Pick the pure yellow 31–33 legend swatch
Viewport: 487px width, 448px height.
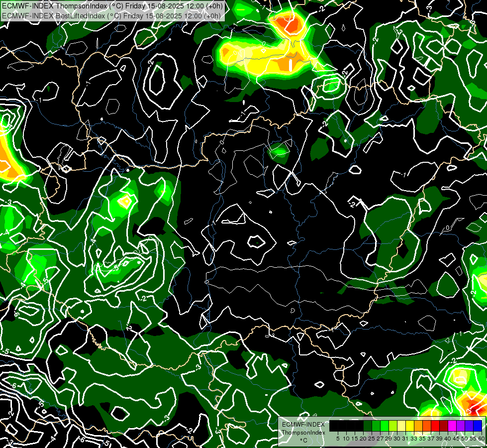click(x=410, y=426)
